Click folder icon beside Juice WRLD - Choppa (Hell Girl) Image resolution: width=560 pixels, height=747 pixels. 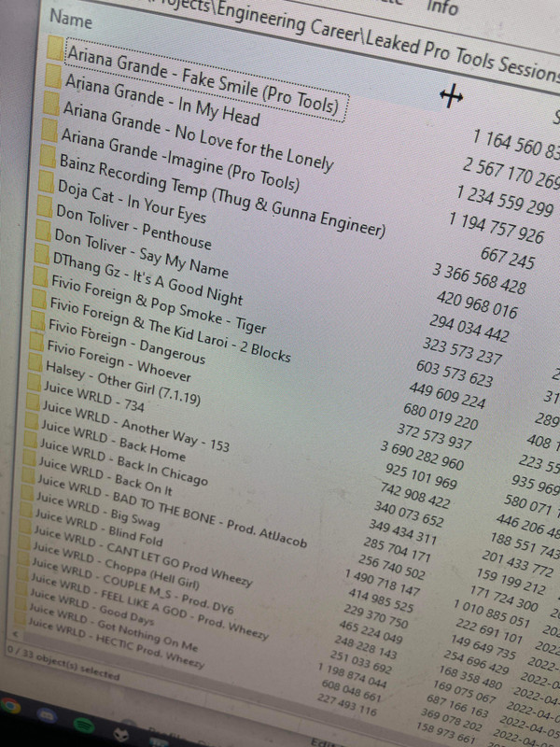pos(23,544)
